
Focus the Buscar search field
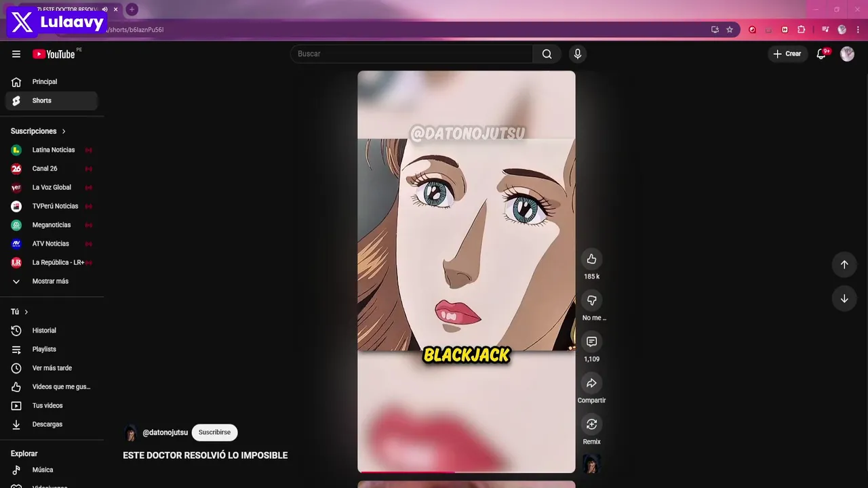pos(412,54)
